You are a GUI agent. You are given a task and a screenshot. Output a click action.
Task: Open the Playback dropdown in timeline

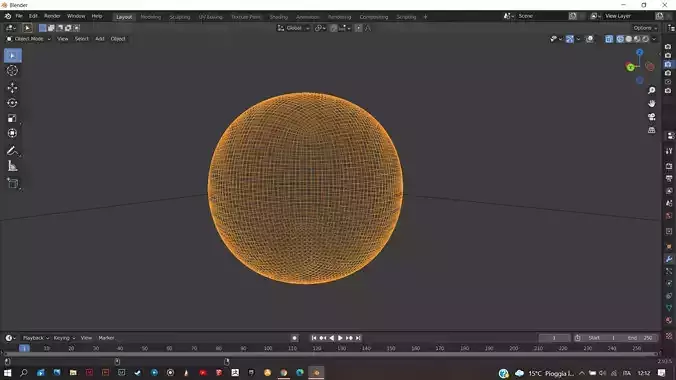tap(35, 338)
